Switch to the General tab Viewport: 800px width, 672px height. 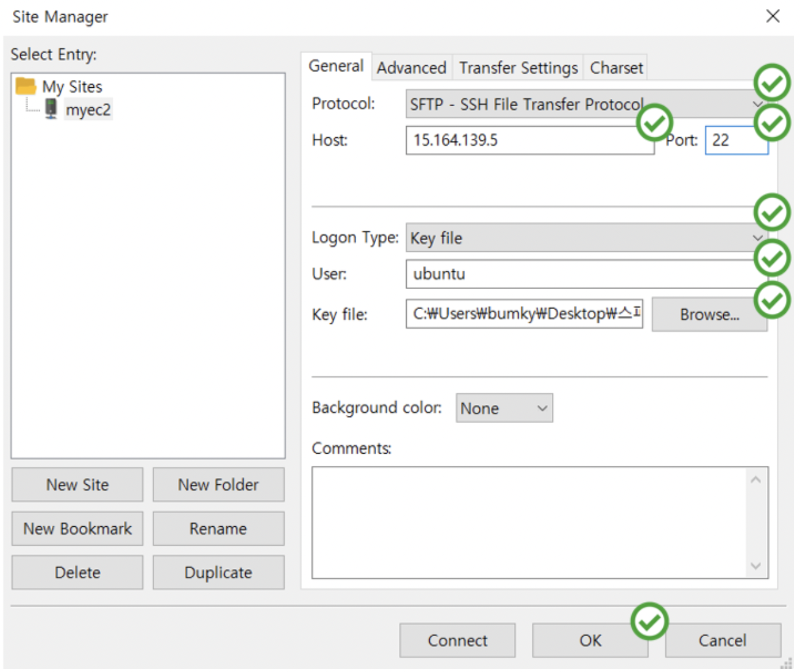(336, 66)
